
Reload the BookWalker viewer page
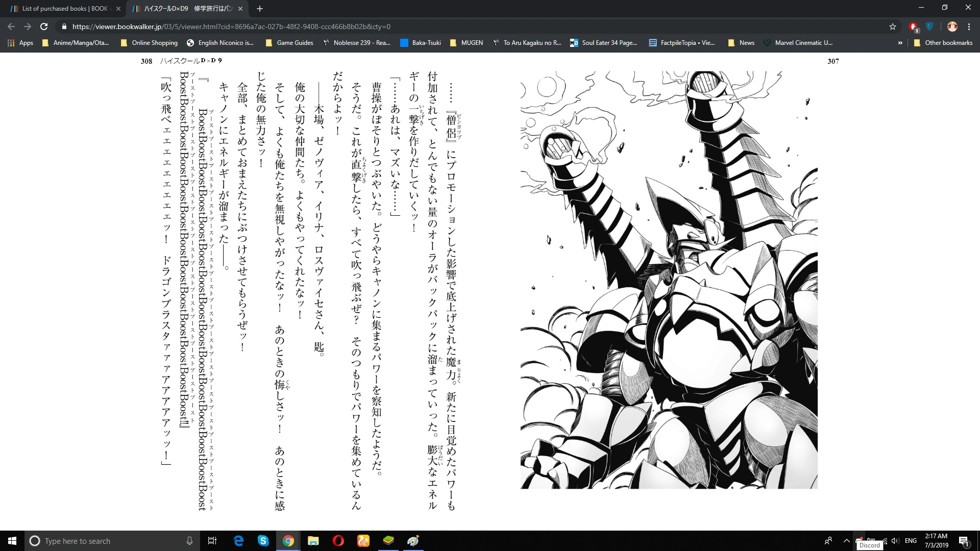[44, 27]
